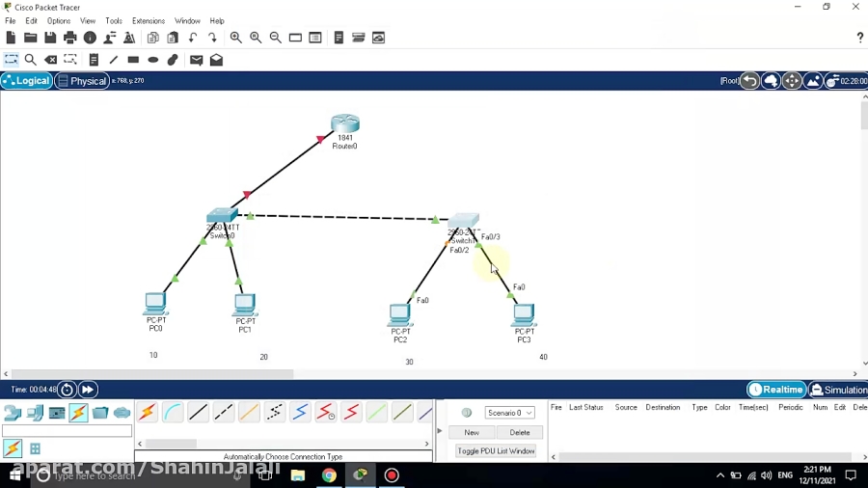Select the Inspect magnifier tool
Image resolution: width=868 pixels, height=488 pixels.
(30, 60)
